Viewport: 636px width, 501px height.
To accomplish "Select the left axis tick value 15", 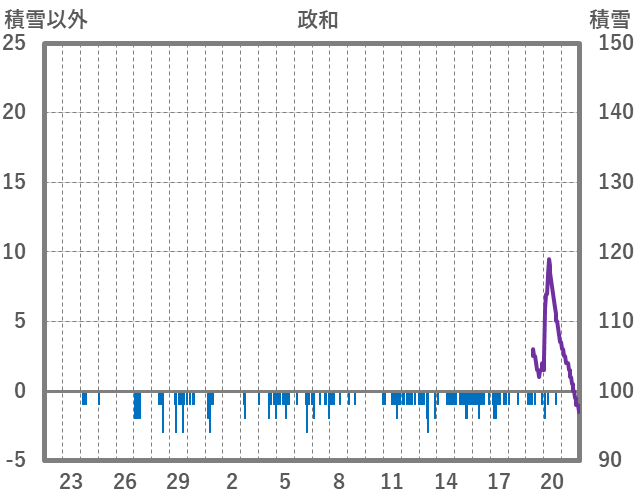I will (14, 182).
